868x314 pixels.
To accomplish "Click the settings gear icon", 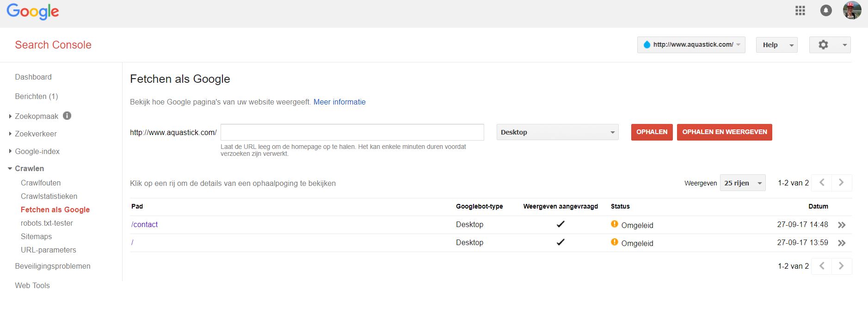I will [x=823, y=45].
